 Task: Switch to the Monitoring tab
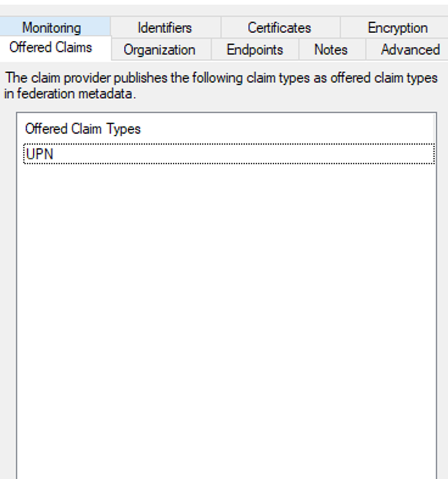[x=52, y=28]
